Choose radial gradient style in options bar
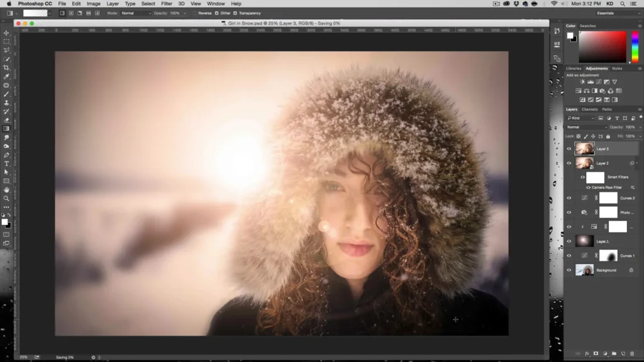 71,13
